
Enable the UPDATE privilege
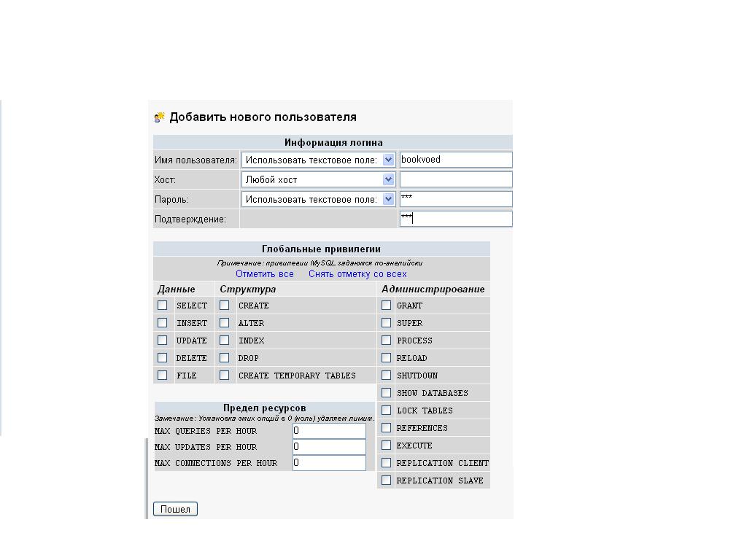(163, 341)
